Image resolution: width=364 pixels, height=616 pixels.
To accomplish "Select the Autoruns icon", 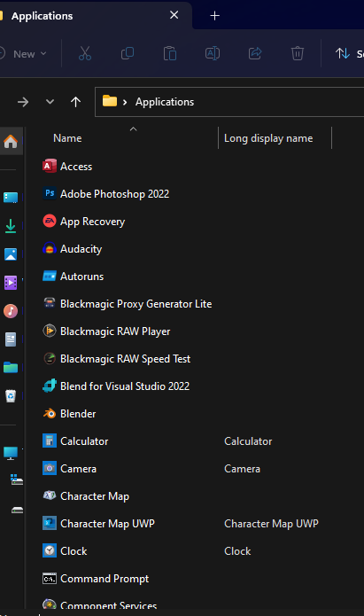I will (50, 277).
